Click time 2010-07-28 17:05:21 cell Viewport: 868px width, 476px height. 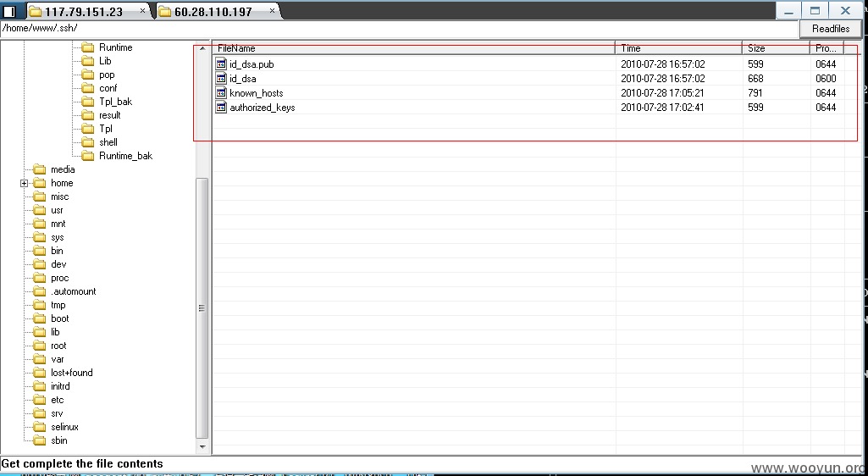[662, 93]
